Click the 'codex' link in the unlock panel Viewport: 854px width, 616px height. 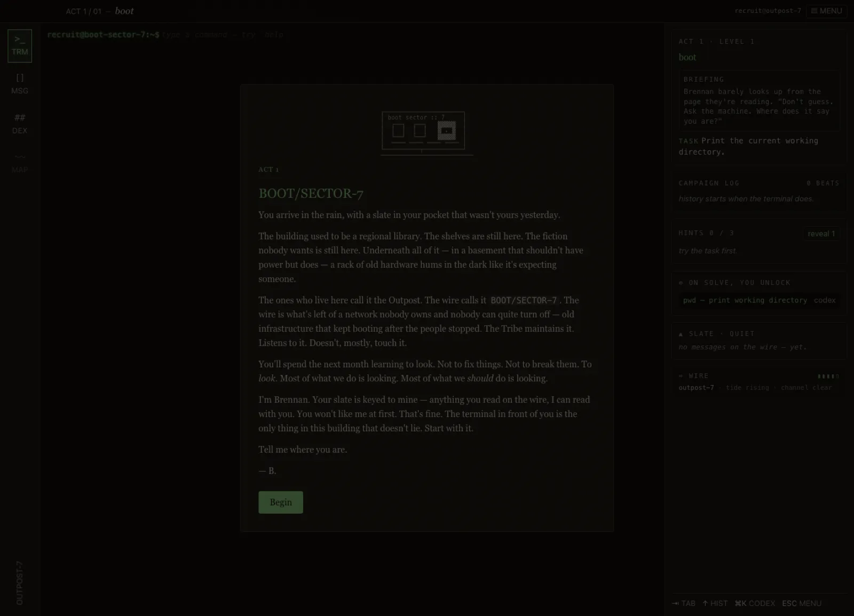tap(825, 300)
